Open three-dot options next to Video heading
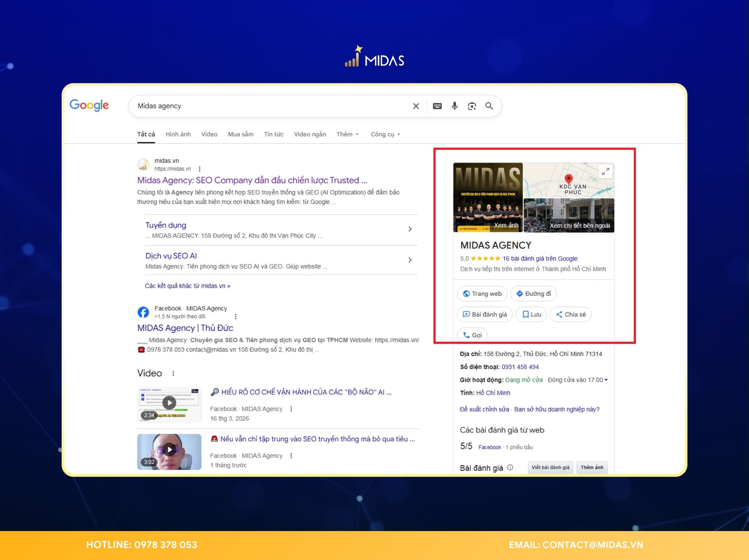Image resolution: width=749 pixels, height=560 pixels. 173,373
